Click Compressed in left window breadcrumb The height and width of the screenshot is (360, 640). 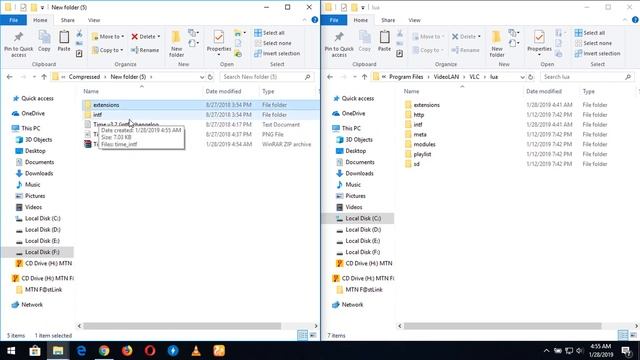tap(84, 77)
